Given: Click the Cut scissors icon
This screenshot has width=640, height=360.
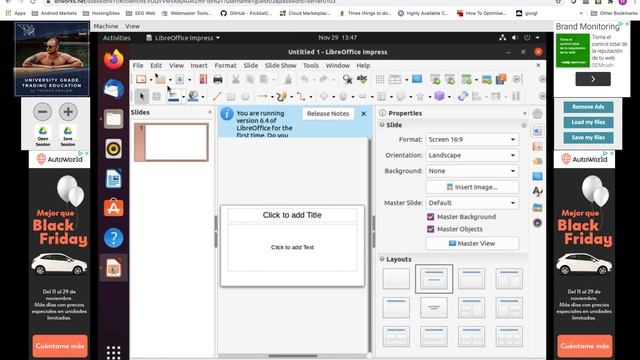Looking at the screenshot, I should pyautogui.click(x=236, y=79).
